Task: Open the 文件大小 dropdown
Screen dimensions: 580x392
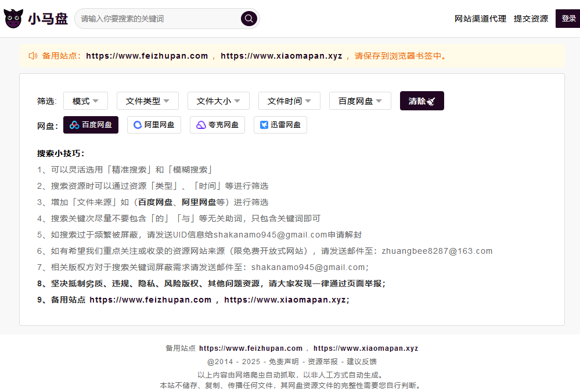Action: (218, 101)
